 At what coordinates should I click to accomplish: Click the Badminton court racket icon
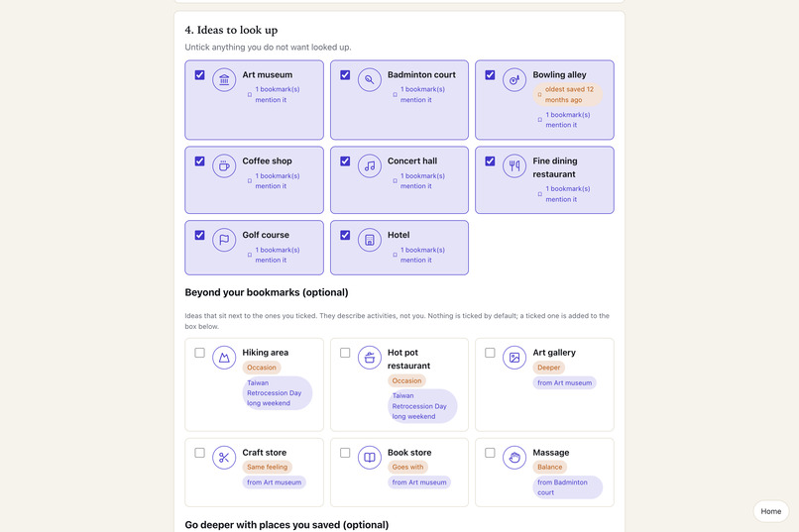[x=370, y=80]
